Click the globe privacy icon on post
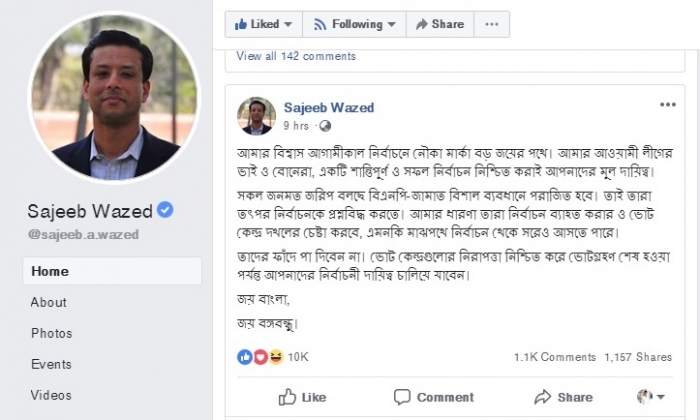 [x=323, y=127]
